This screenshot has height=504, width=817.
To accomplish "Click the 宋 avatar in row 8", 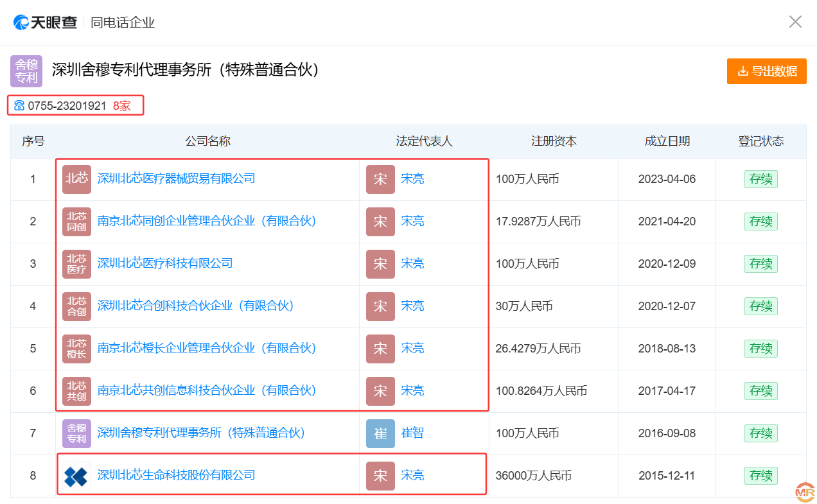I will 380,476.
